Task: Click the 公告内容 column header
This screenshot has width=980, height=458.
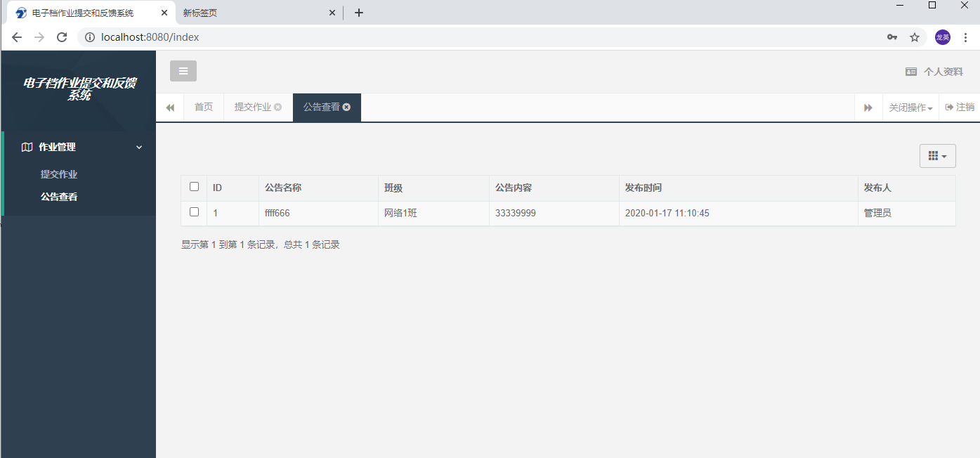Action: pyautogui.click(x=554, y=188)
